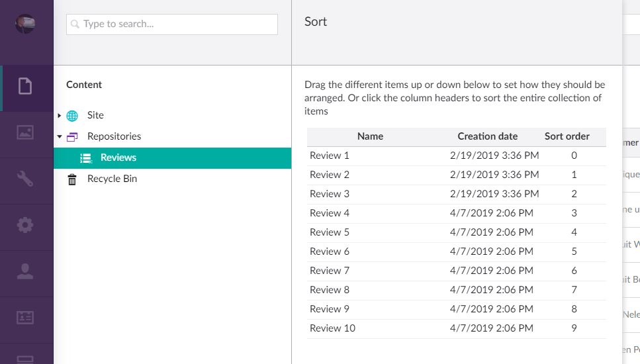The height and width of the screenshot is (364, 640).
Task: Select the Site tree item
Action: (95, 115)
